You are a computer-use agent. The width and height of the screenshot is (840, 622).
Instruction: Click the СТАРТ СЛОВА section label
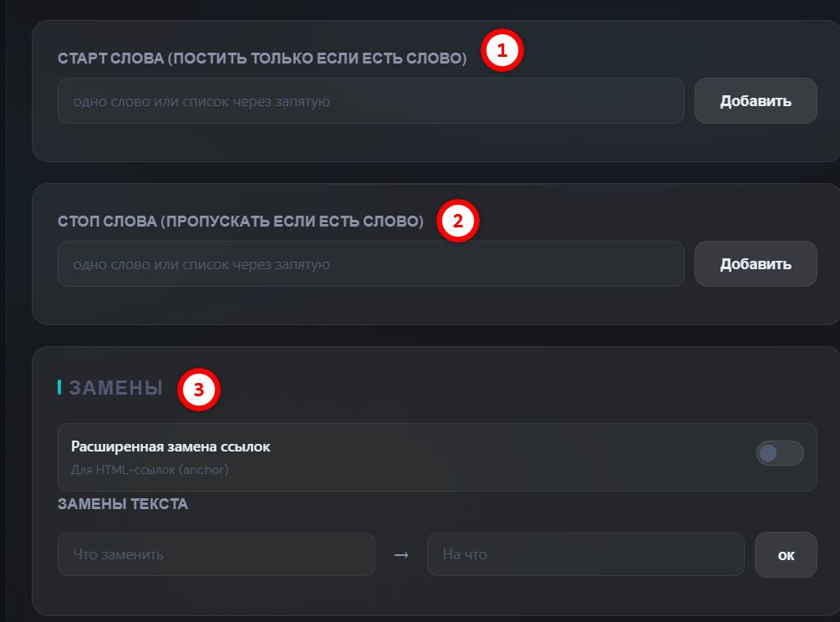point(262,58)
